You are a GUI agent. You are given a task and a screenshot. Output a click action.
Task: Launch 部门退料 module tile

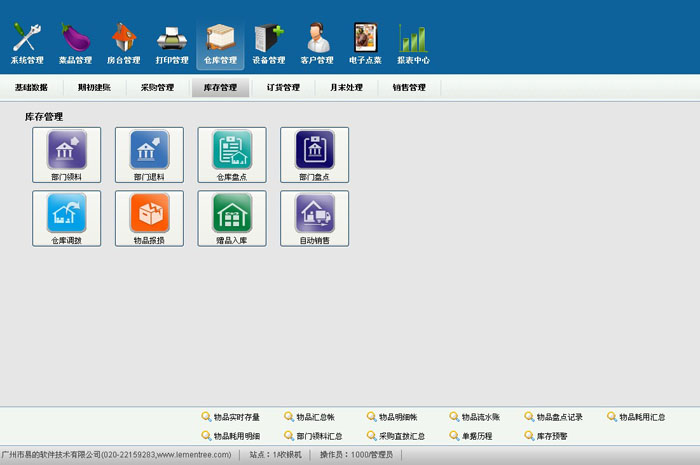tap(149, 155)
